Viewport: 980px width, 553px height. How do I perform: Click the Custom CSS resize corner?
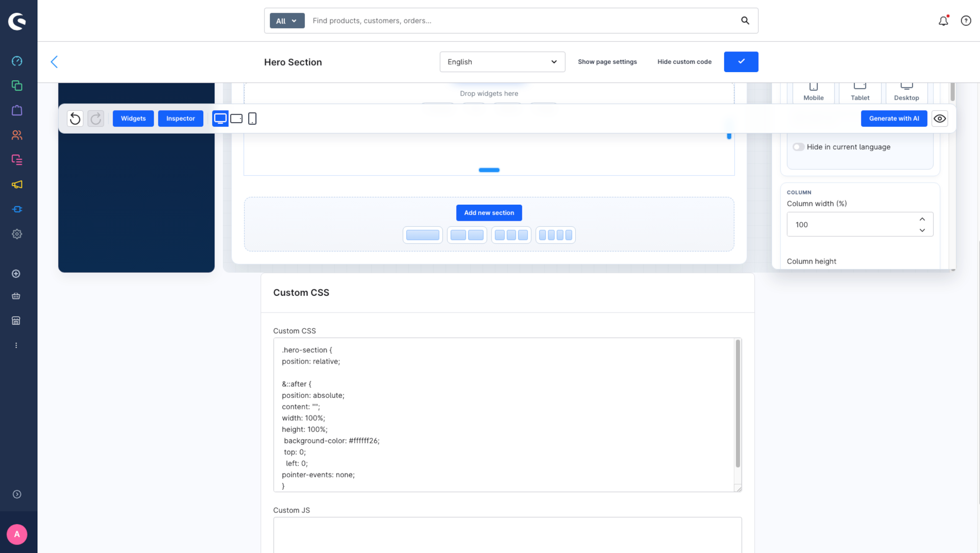tap(738, 489)
